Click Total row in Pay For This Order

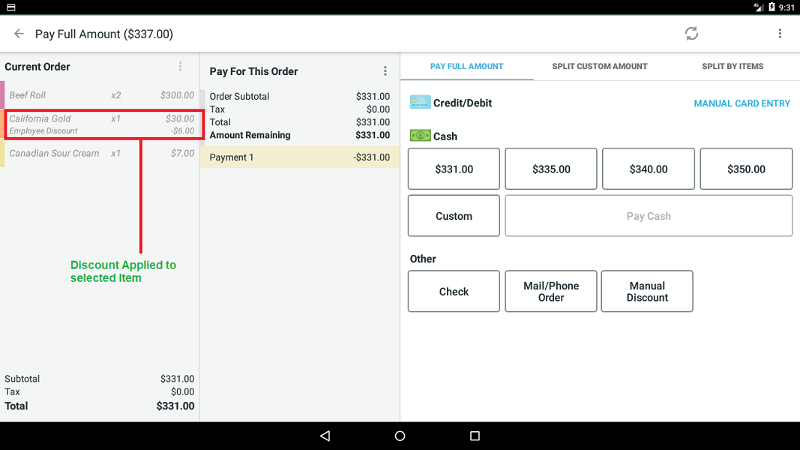299,122
